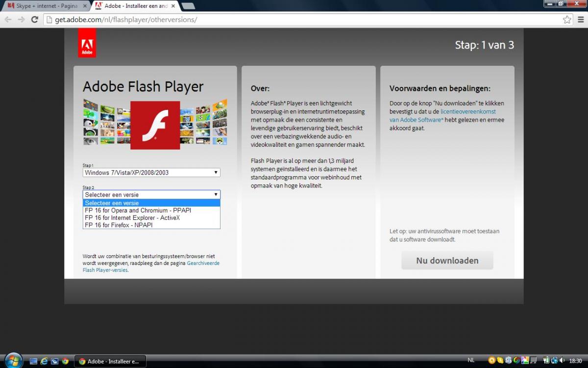Click the yellow tray icon next to orange one
The width and height of the screenshot is (588, 368).
[500, 360]
